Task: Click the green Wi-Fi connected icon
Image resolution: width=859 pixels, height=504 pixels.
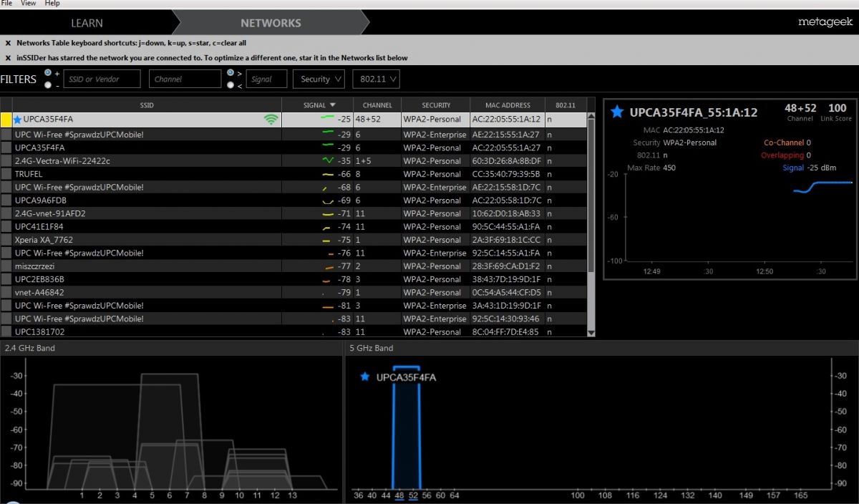Action: [x=271, y=120]
